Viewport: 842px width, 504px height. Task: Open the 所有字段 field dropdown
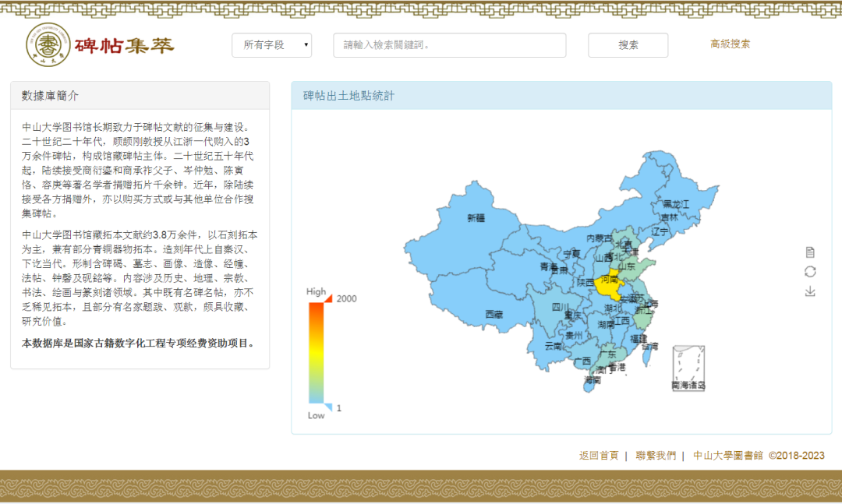[272, 45]
